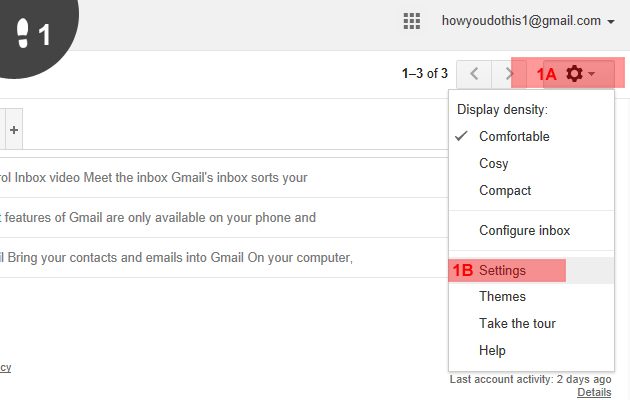Open email about features of Gmail on phone
630x400 pixels.
[x=223, y=218]
